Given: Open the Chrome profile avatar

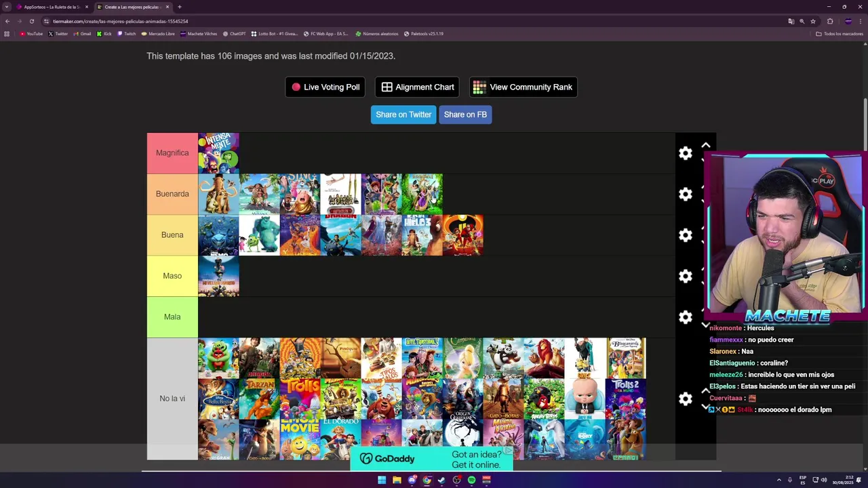Looking at the screenshot, I should click(x=848, y=21).
